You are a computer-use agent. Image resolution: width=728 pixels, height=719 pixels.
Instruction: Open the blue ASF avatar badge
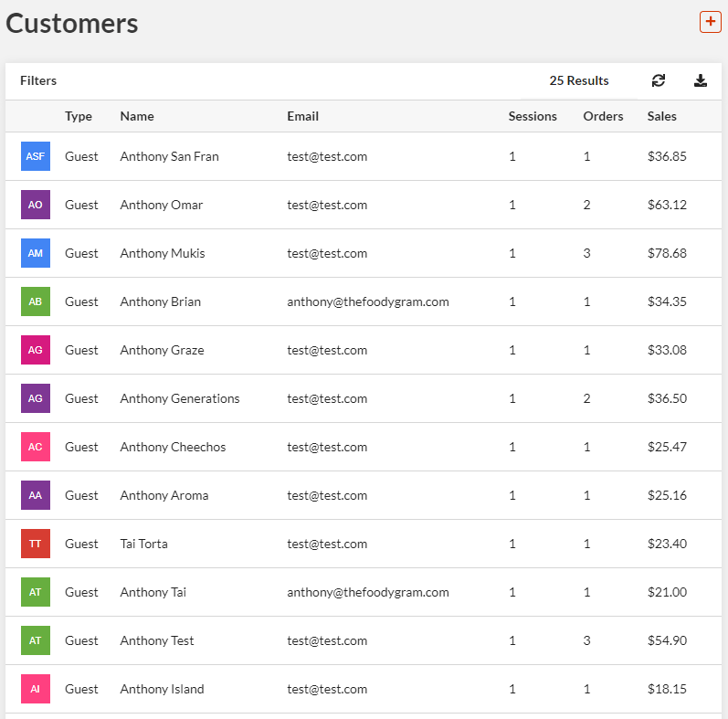[36, 156]
